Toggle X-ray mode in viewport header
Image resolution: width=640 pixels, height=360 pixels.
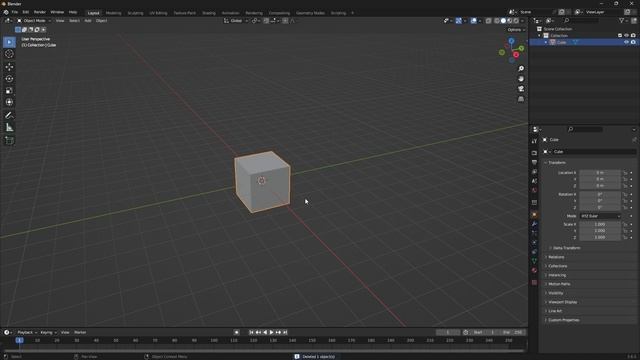pyautogui.click(x=489, y=21)
